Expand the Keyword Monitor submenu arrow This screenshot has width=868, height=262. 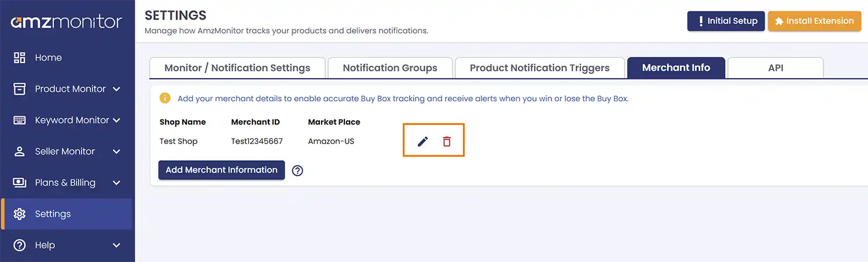[x=116, y=120]
